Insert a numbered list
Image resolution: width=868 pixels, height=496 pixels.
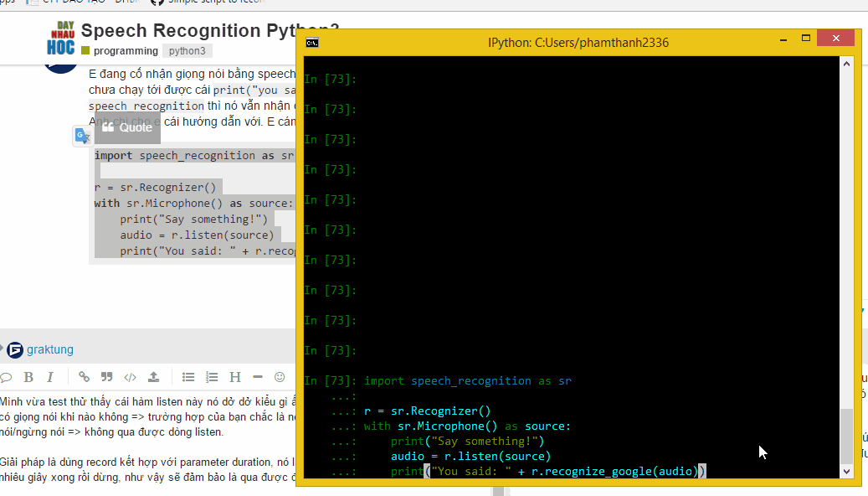212,377
